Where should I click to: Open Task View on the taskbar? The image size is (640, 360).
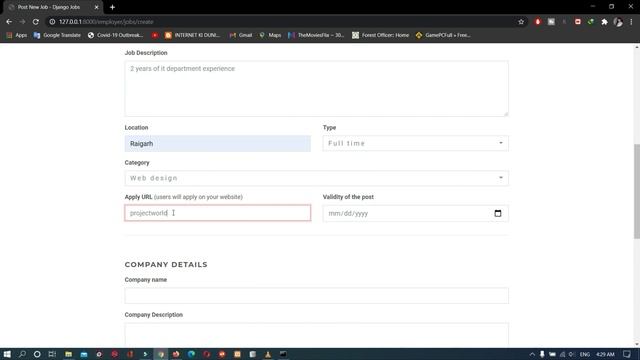coord(52,354)
